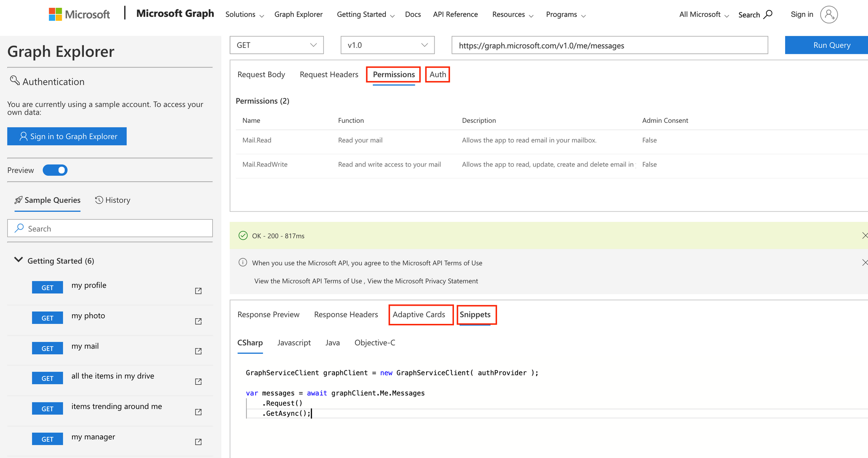The height and width of the screenshot is (458, 868).
Task: Show the Javascript snippet
Action: pos(294,343)
